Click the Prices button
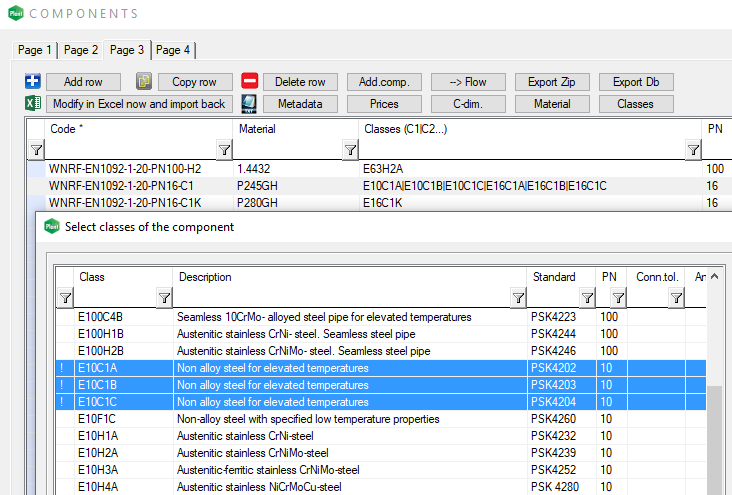Image resolution: width=732 pixels, height=495 pixels. click(x=384, y=104)
